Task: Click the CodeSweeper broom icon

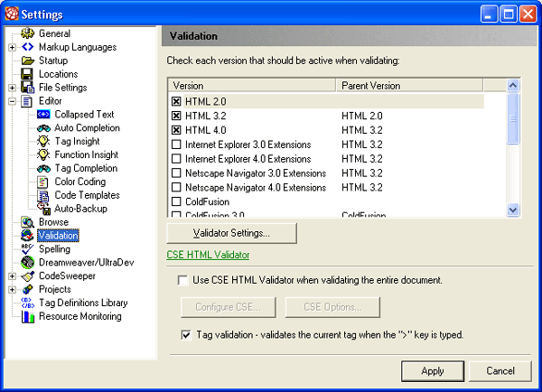Action: pos(27,275)
